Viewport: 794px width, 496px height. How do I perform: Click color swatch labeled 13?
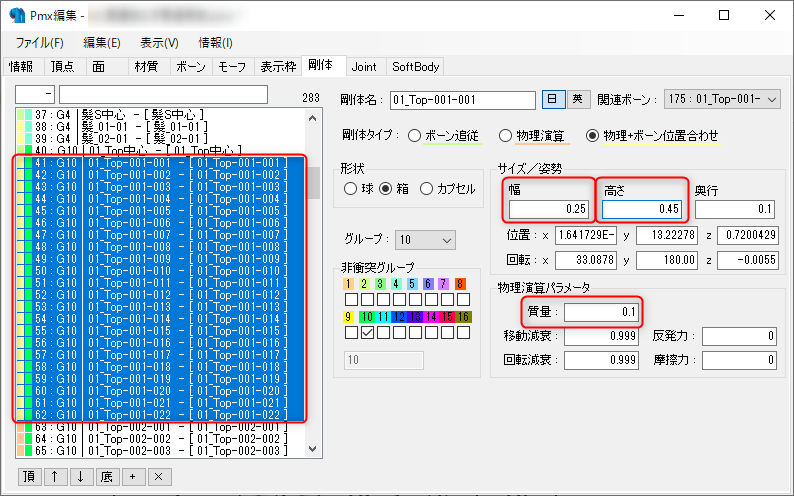point(415,317)
